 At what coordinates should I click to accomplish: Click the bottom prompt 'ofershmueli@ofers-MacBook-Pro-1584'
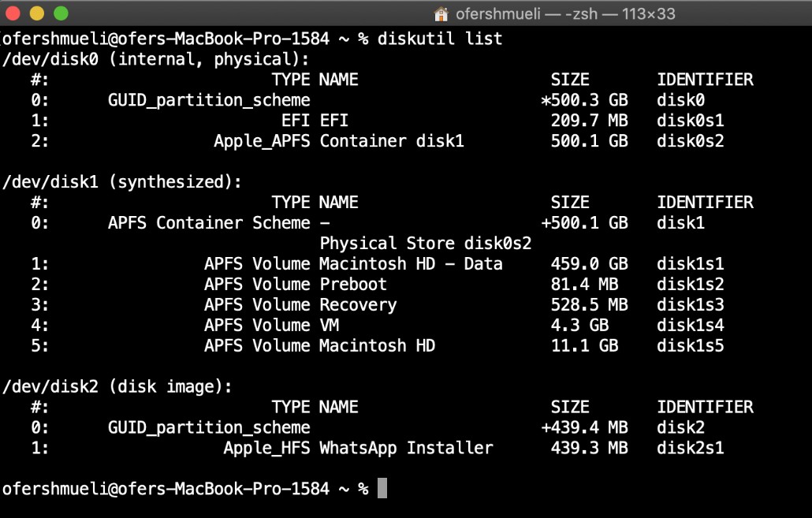click(x=166, y=489)
